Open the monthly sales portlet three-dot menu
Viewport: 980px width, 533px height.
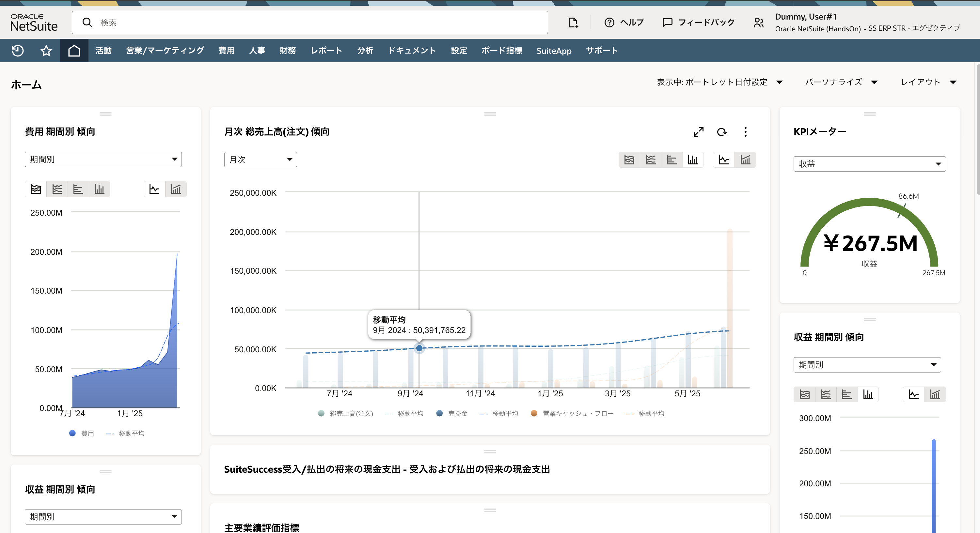click(745, 132)
